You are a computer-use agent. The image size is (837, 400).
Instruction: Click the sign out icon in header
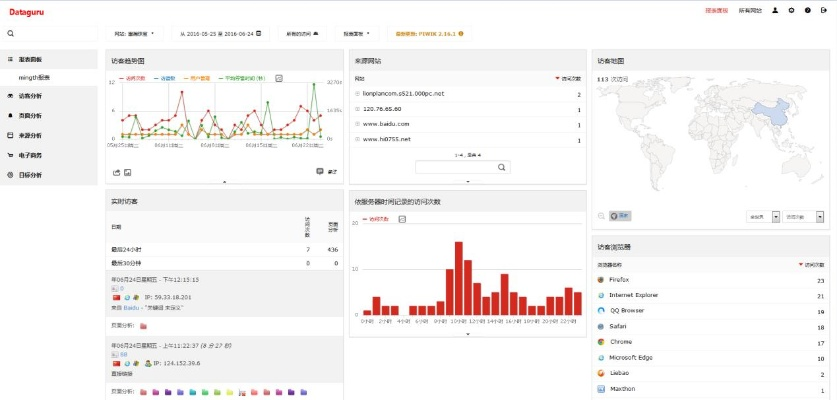[823, 10]
